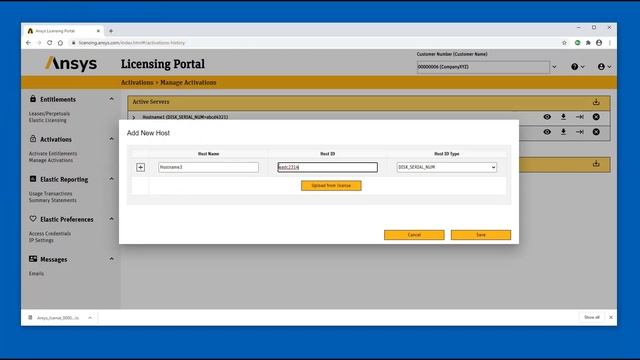640x360 pixels.
Task: Select the Ansys Licensing Portal browser tab
Action: click(63, 31)
